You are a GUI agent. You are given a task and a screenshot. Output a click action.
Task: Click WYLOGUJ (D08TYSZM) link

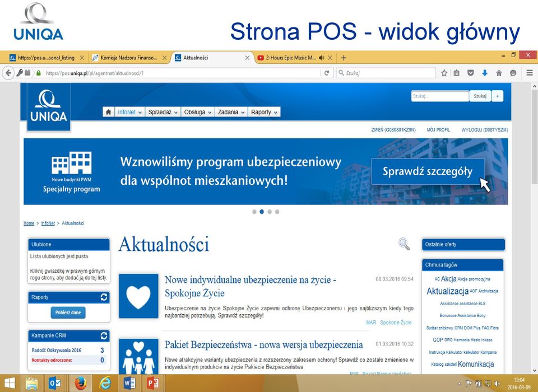click(484, 129)
